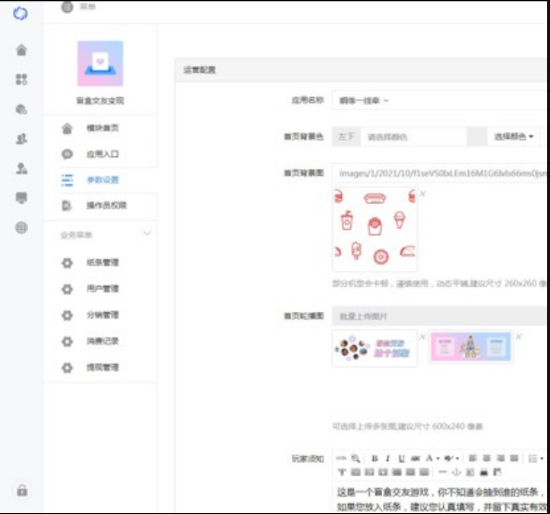
Task: Toggle strikethrough (ABC) in the editor
Action: [x=415, y=458]
